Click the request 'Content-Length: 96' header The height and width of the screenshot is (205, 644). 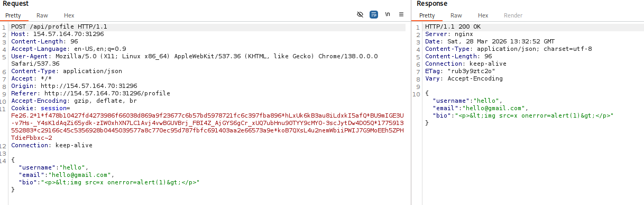(44, 41)
